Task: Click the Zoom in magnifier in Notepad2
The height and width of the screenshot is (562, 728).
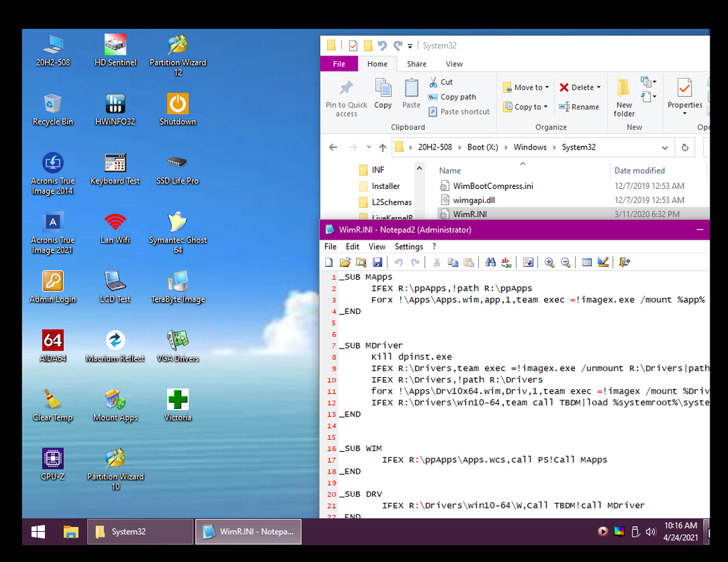Action: (x=549, y=263)
